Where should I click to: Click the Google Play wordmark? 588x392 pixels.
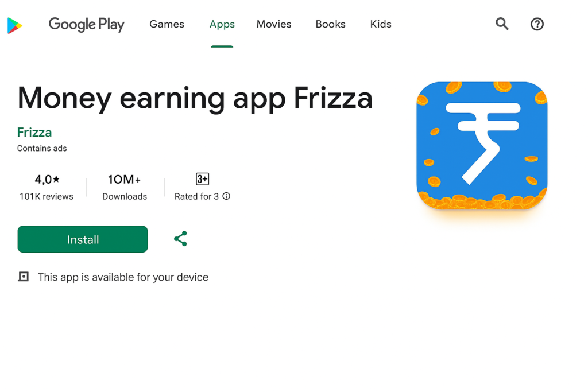pos(86,25)
